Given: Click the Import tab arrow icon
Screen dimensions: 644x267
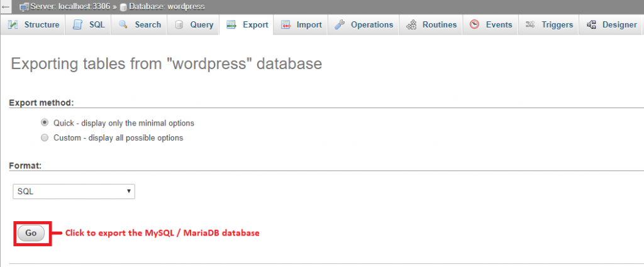Looking at the screenshot, I should click(x=286, y=25).
